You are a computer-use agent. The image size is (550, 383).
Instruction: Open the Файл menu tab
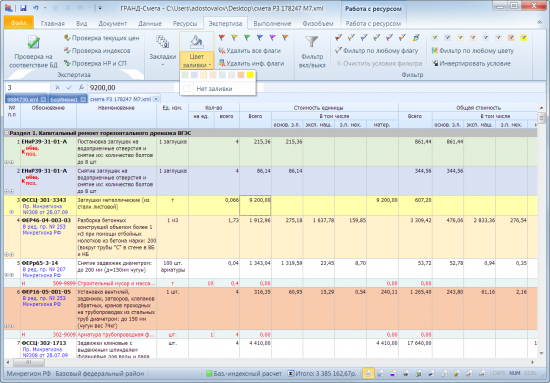coord(19,23)
